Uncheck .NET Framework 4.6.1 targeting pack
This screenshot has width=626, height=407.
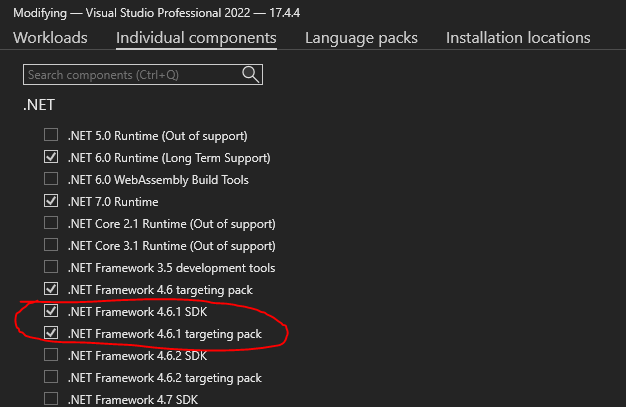point(51,333)
